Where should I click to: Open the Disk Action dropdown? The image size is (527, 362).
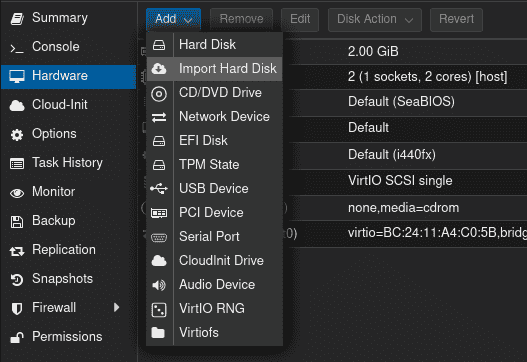(x=375, y=19)
